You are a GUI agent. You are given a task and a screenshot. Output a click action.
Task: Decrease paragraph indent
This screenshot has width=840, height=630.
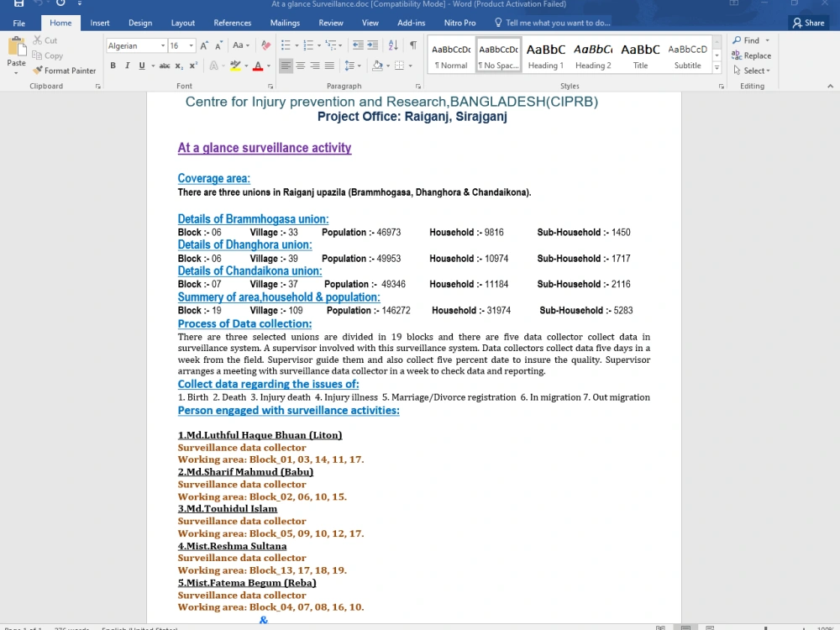[x=358, y=45]
